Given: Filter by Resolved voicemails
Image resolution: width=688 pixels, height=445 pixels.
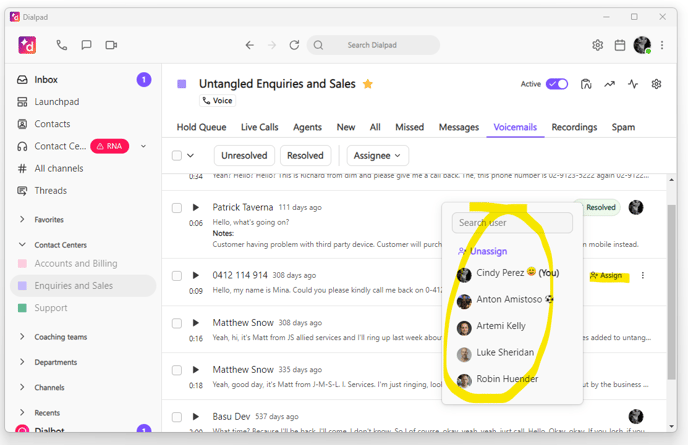Looking at the screenshot, I should click(x=305, y=155).
